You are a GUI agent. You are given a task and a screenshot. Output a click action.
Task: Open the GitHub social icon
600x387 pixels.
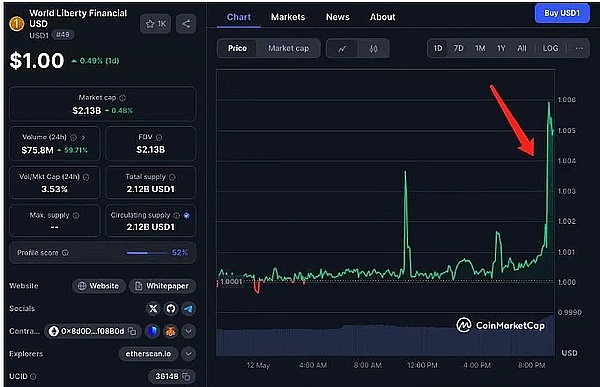pos(171,309)
